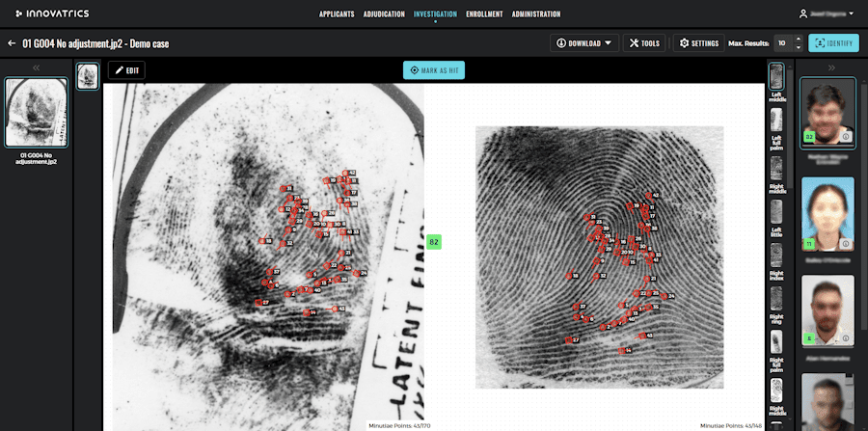The height and width of the screenshot is (431, 868).
Task: Expand the Download dropdown button
Action: click(x=584, y=43)
